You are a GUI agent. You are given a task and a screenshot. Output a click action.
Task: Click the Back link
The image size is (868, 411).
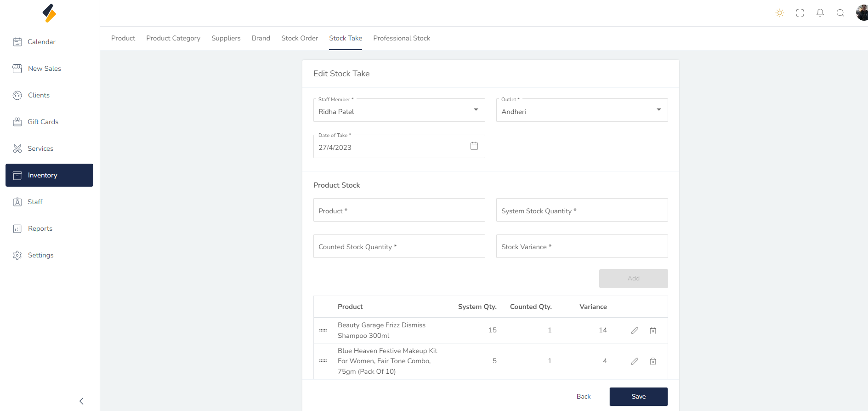583,396
